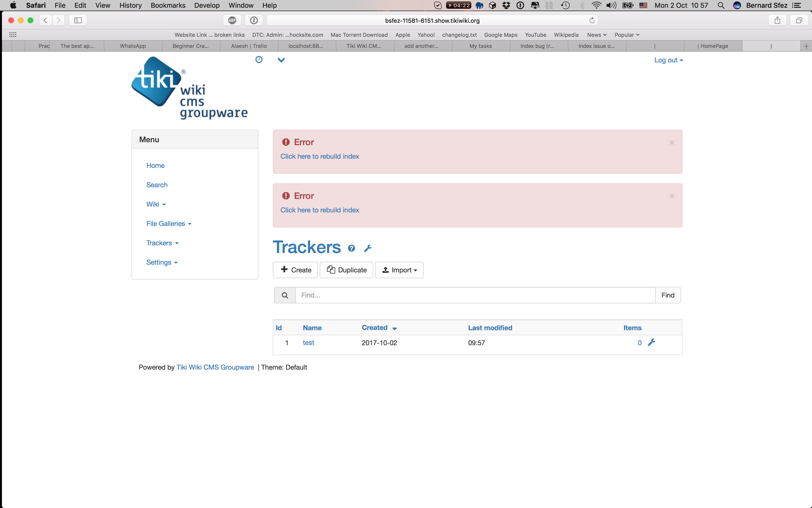Click the Spotlight search icon
812x508 pixels.
click(721, 5)
